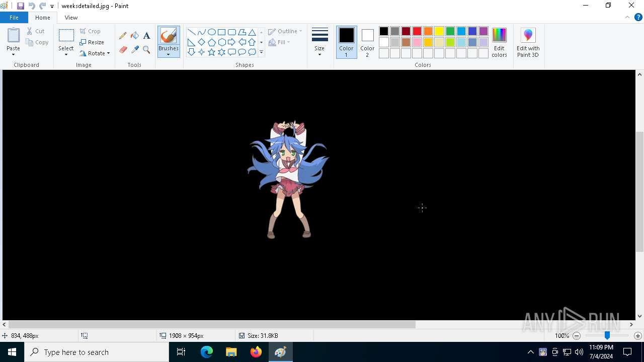The width and height of the screenshot is (644, 362).
Task: Select the Magnifier tool
Action: tap(146, 50)
